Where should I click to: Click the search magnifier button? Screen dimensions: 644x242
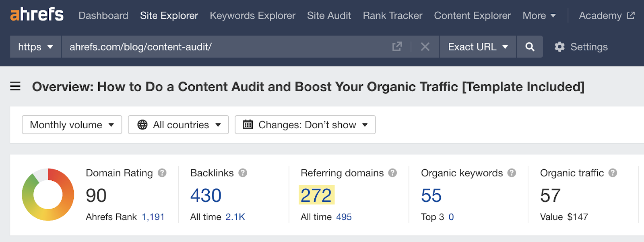(x=530, y=47)
